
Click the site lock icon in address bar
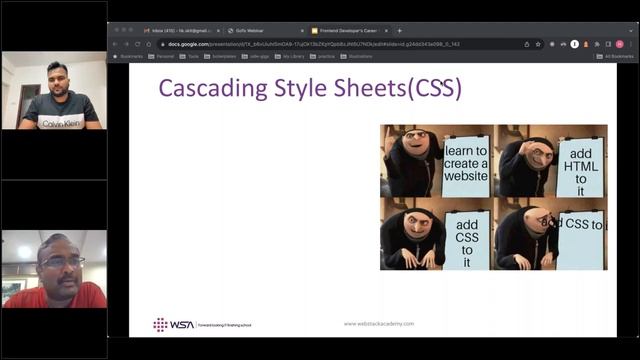163,44
